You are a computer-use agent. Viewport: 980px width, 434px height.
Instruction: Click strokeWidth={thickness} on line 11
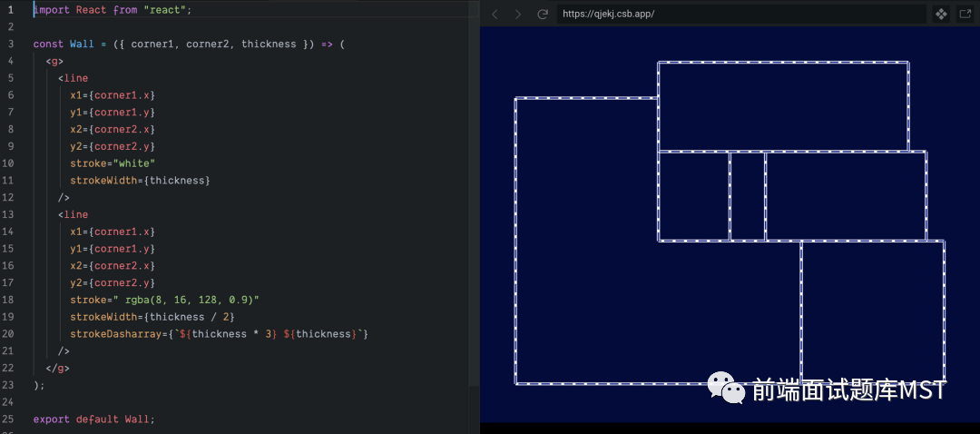(140, 180)
